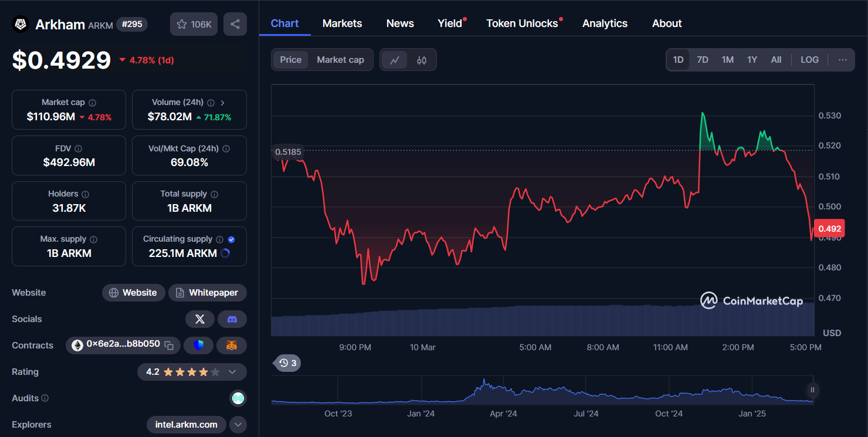Select the line chart view icon
This screenshot has width=868, height=437.
pyautogui.click(x=395, y=59)
